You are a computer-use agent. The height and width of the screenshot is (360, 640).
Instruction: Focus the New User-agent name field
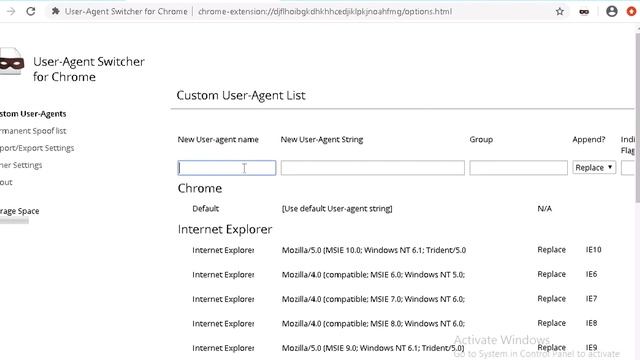[x=227, y=168]
